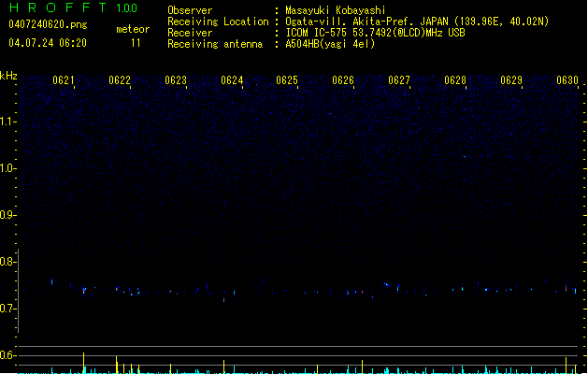This screenshot has height=374, width=588.
Task: Click the tallest yellow spike after 0621
Action: coord(83,363)
